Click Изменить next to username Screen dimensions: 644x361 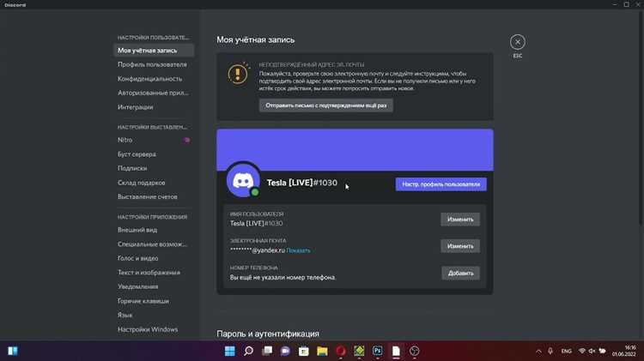coord(460,220)
